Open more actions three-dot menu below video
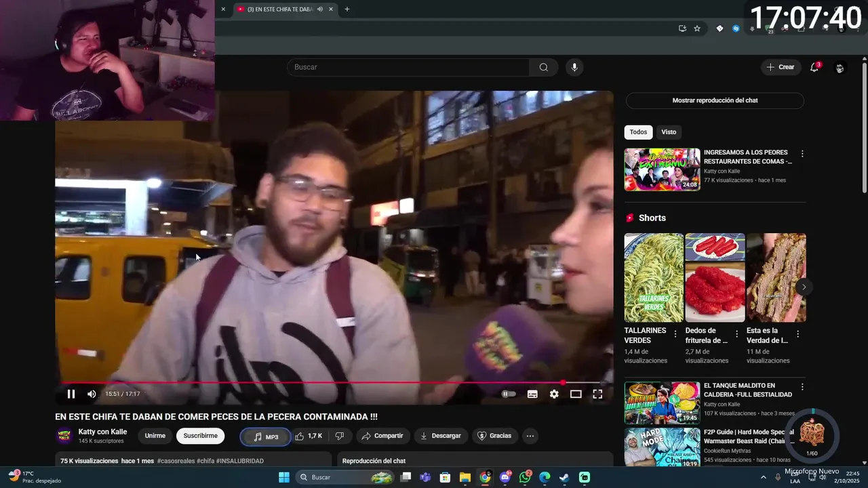The image size is (868, 488). 530,436
